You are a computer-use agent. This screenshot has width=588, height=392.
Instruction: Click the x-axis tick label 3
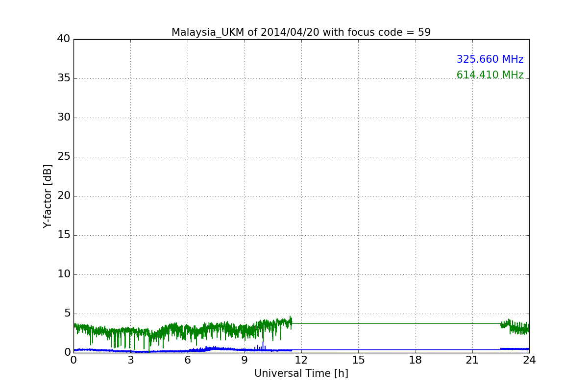point(130,360)
